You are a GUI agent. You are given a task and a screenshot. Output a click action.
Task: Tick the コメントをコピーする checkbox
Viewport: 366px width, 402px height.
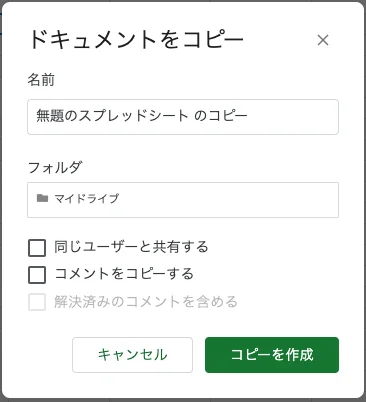pos(37,275)
